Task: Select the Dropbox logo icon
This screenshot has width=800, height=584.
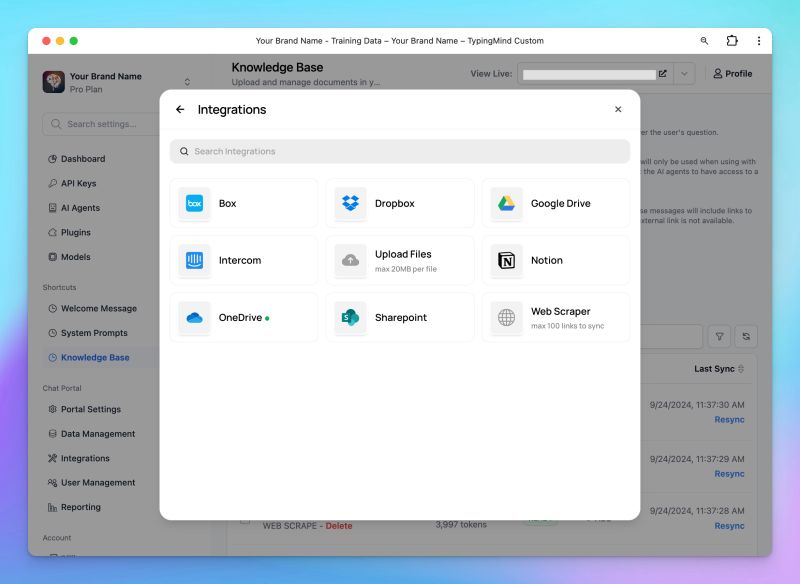Action: coord(351,204)
